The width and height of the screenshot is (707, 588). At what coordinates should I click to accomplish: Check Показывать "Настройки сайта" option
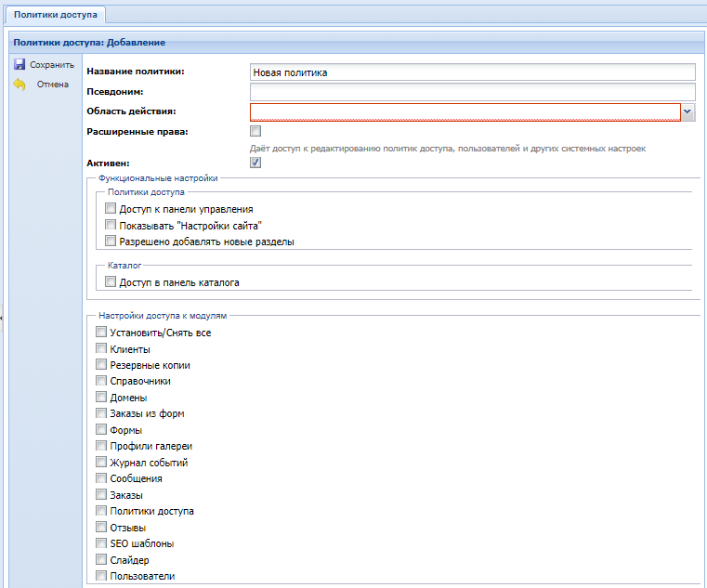pos(111,226)
